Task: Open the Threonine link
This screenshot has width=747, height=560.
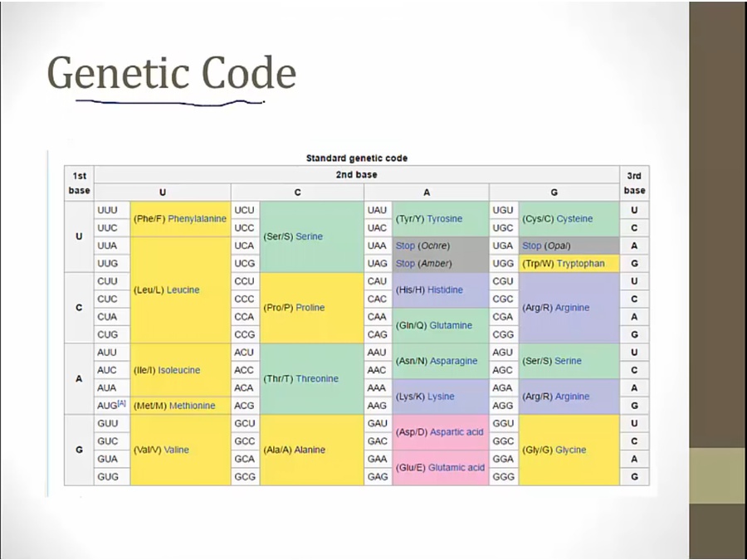Action: click(x=317, y=379)
